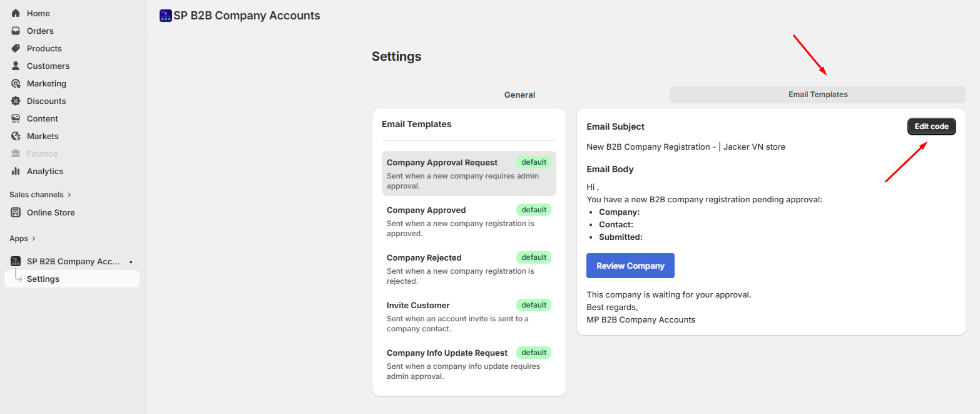980x414 pixels.
Task: Select the Discounts icon
Action: coord(15,100)
